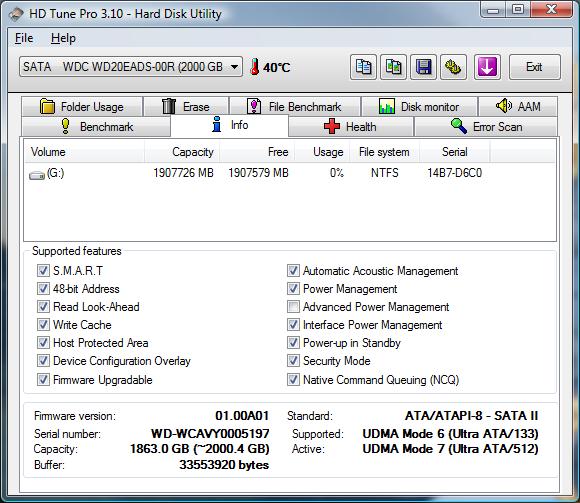
Task: Enable the Advanced Power Management checkbox
Action: [293, 307]
